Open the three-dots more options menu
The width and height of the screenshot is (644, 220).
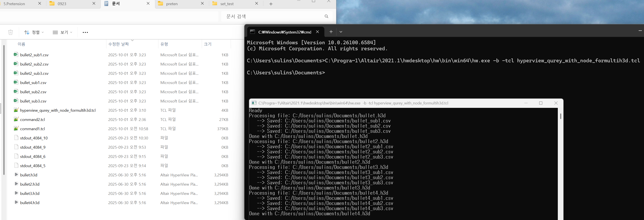tap(85, 32)
